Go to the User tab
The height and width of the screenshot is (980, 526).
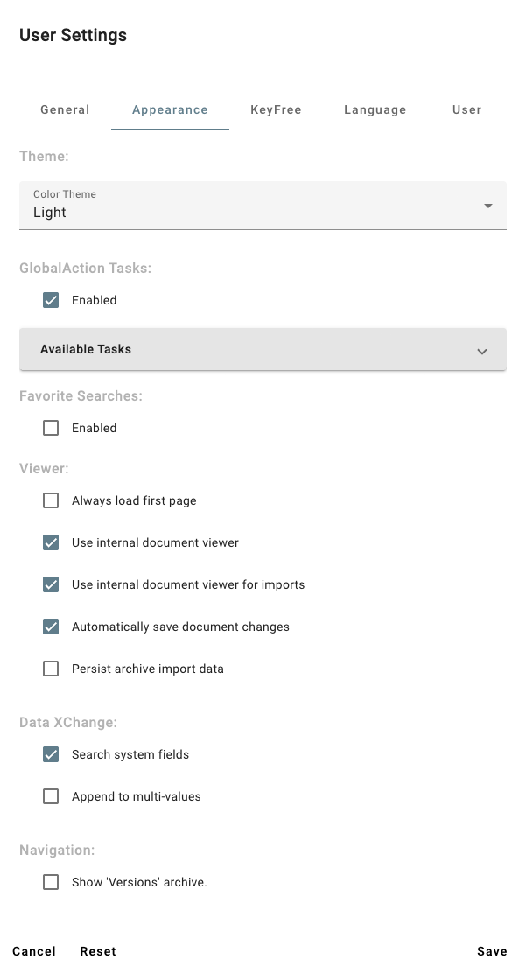pyautogui.click(x=466, y=109)
